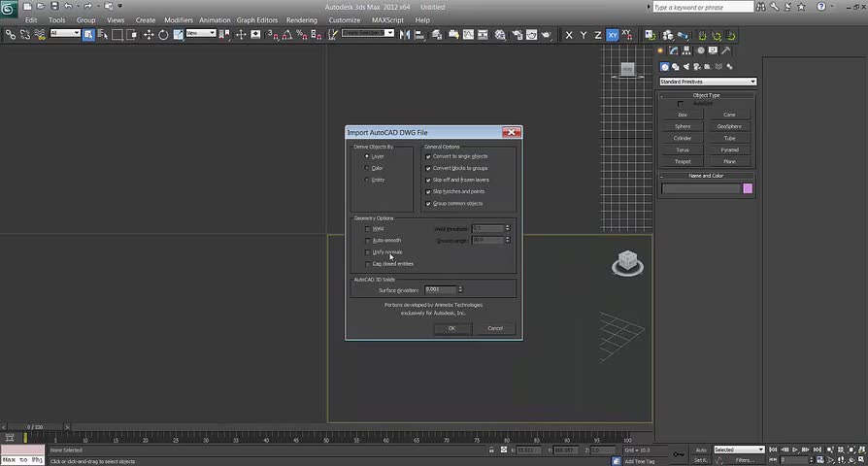This screenshot has height=466, width=868.
Task: Open the Rendering menu
Action: [x=301, y=19]
